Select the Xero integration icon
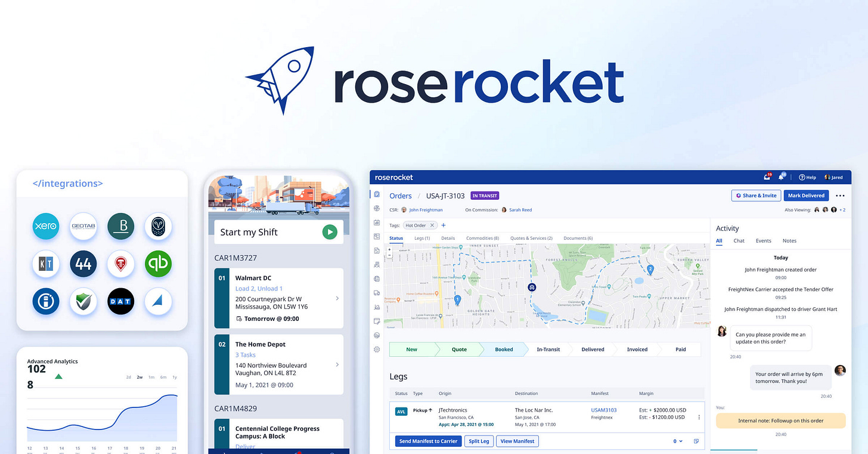The width and height of the screenshot is (868, 454). pyautogui.click(x=46, y=227)
